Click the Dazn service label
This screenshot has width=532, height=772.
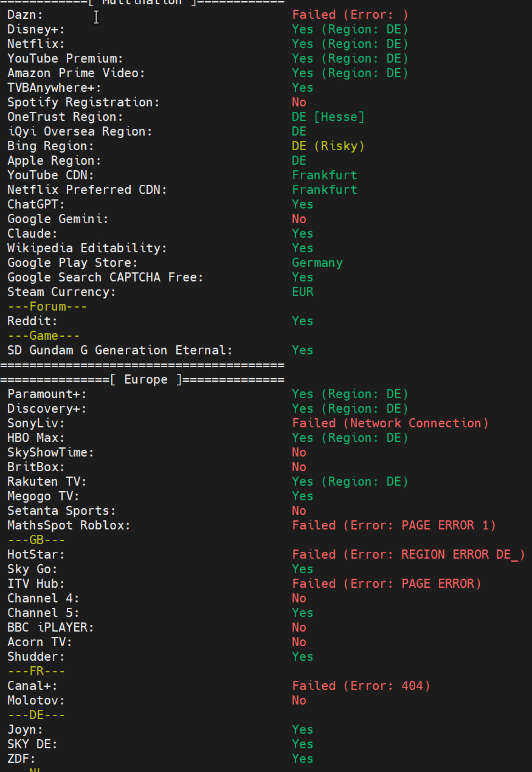[25, 15]
